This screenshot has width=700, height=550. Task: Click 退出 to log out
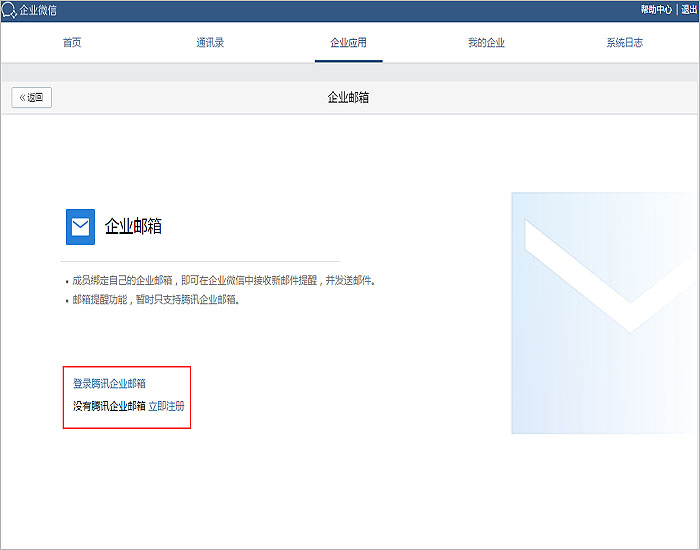point(688,10)
